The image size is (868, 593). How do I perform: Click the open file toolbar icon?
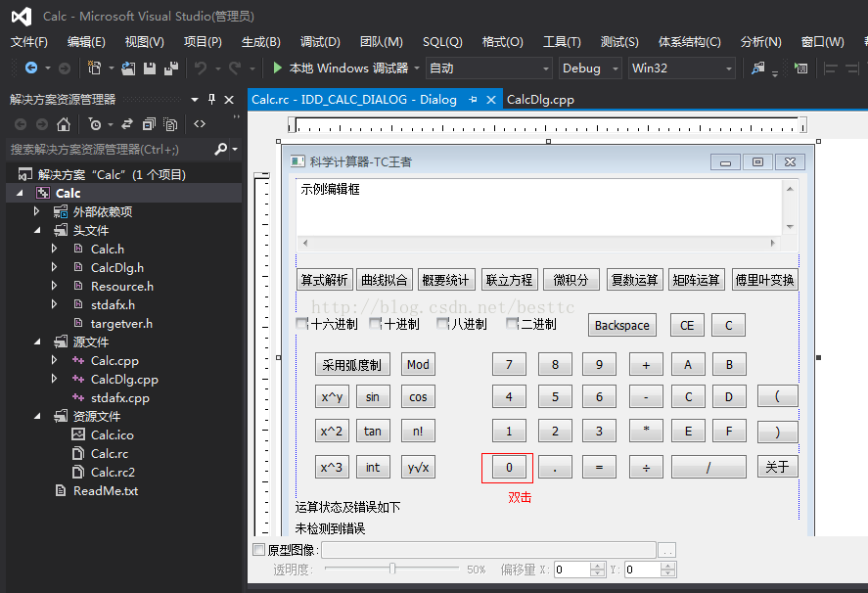tap(128, 68)
